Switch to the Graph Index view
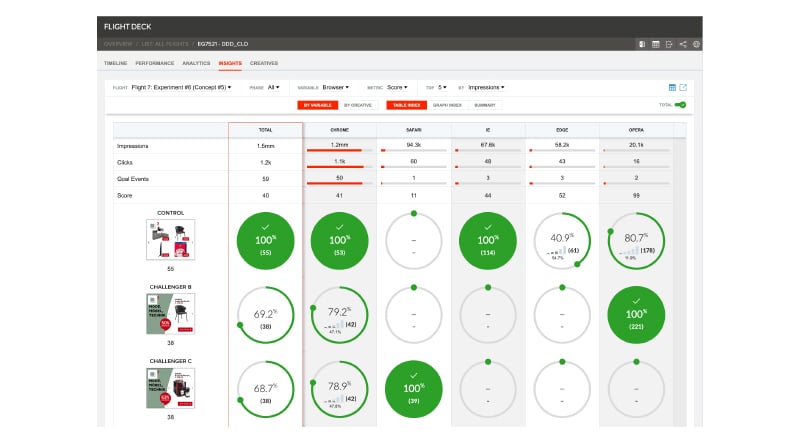800x441 pixels. 447,105
